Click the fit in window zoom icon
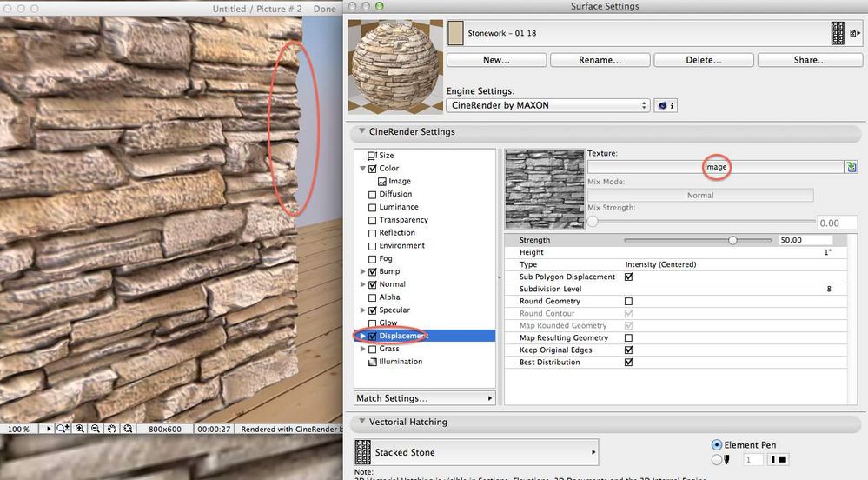 [x=128, y=429]
